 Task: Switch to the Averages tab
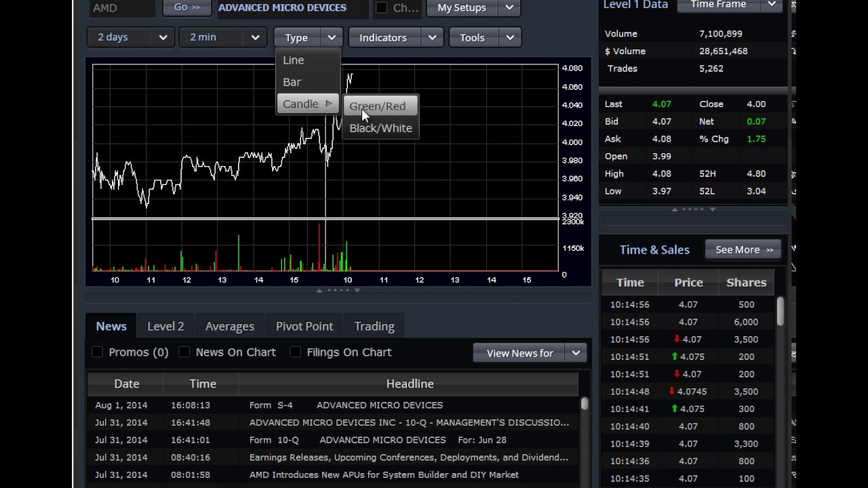coord(230,326)
